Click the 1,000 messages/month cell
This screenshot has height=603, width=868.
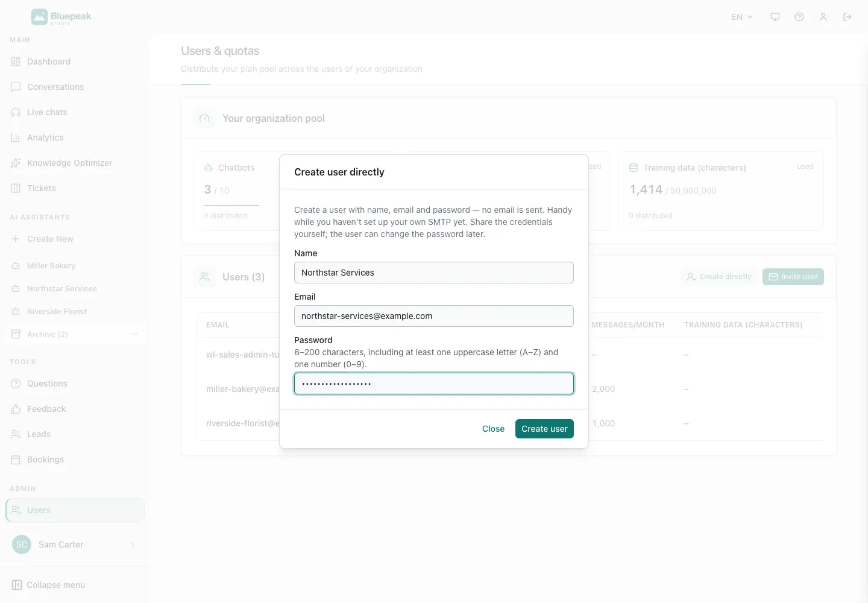(603, 423)
